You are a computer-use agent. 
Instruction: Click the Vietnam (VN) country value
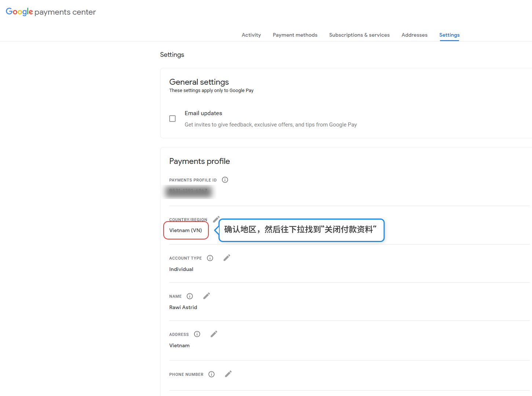click(186, 230)
